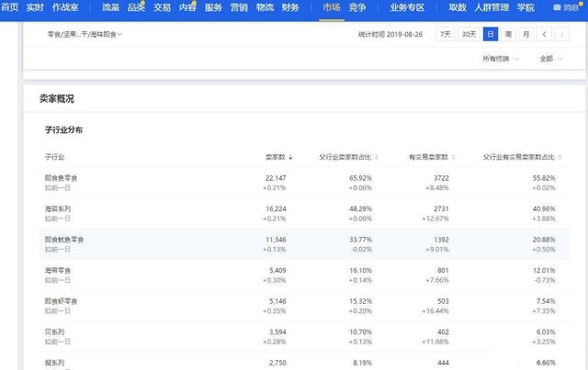Image resolution: width=588 pixels, height=370 pixels.
Task: Click the 子行业分布 heading
Action: tap(63, 129)
